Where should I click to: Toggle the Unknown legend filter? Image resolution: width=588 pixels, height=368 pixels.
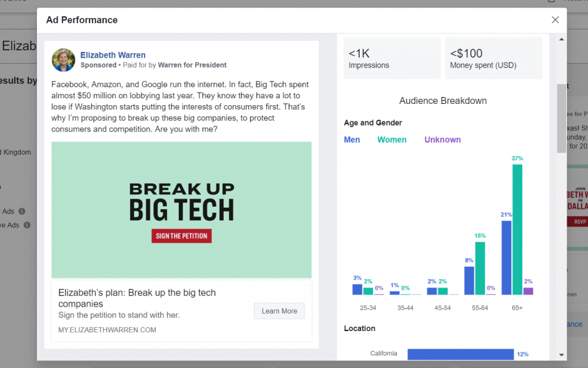tap(442, 140)
